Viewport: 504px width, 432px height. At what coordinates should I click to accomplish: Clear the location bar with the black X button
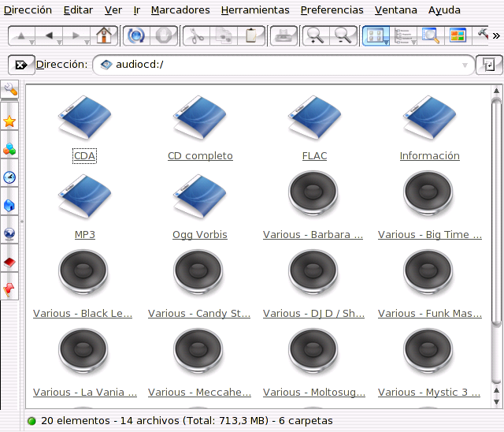coord(21,65)
